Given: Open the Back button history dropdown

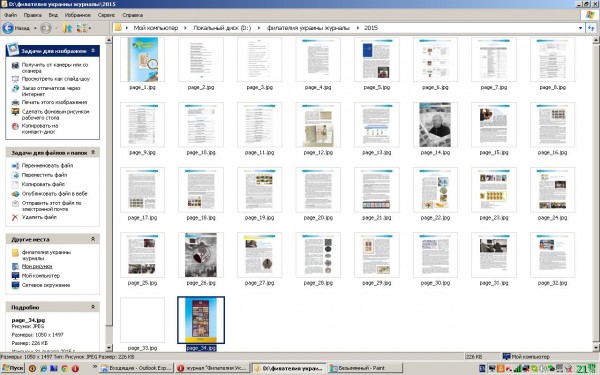Looking at the screenshot, I should [35, 28].
